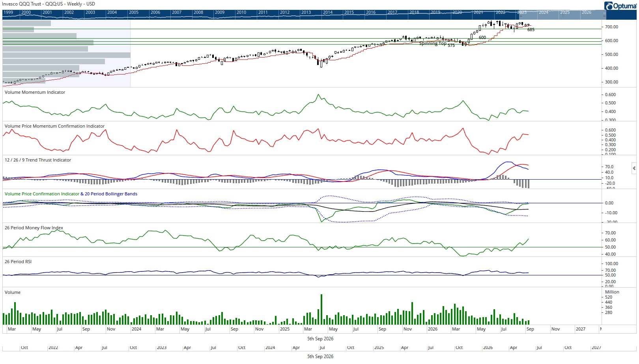Click the 2016 marker in the overview timeline
639x364 pixels.
click(371, 12)
